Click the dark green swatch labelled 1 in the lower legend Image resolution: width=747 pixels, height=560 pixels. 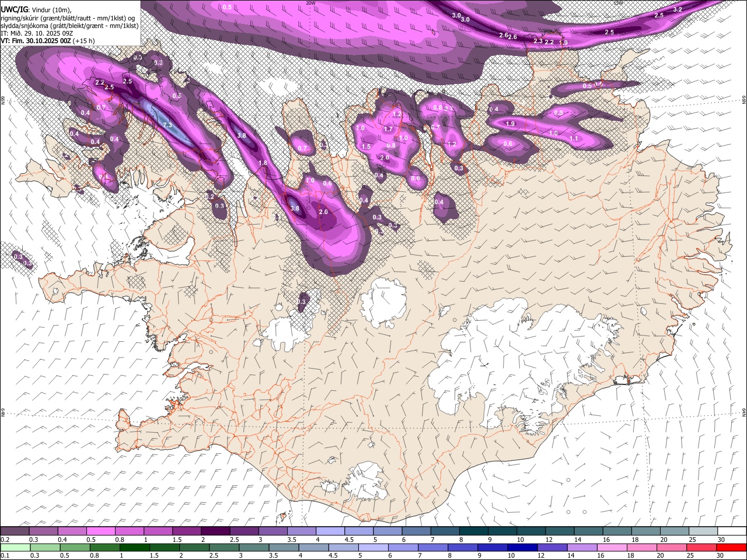(134, 548)
